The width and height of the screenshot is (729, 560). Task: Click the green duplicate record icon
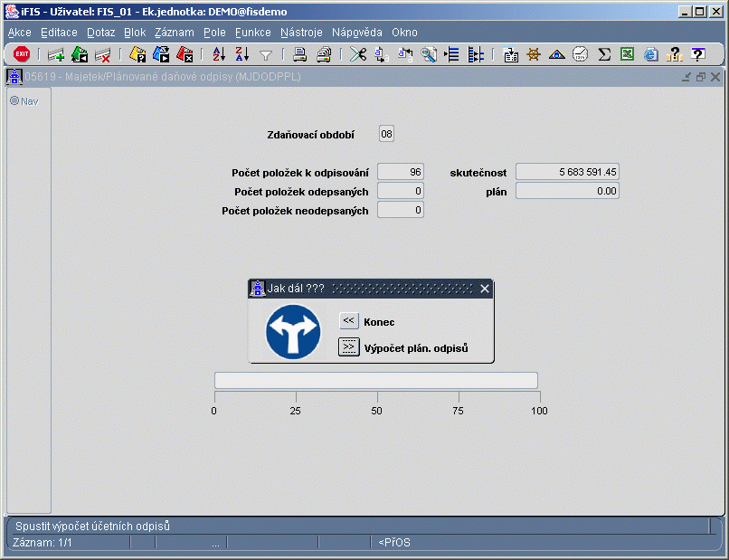point(80,55)
